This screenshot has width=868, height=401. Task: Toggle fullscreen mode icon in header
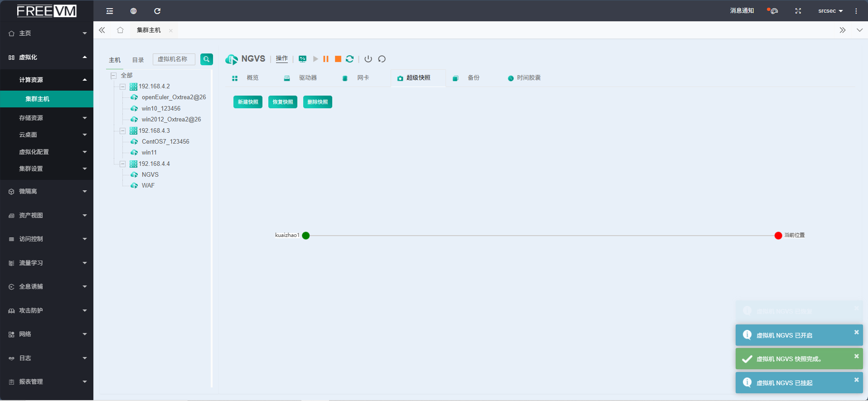(x=798, y=11)
